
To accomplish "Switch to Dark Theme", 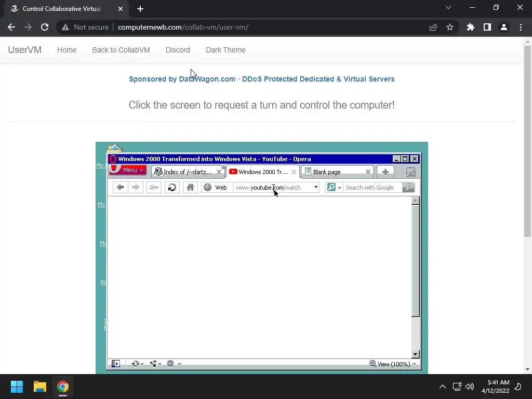I will tap(225, 50).
